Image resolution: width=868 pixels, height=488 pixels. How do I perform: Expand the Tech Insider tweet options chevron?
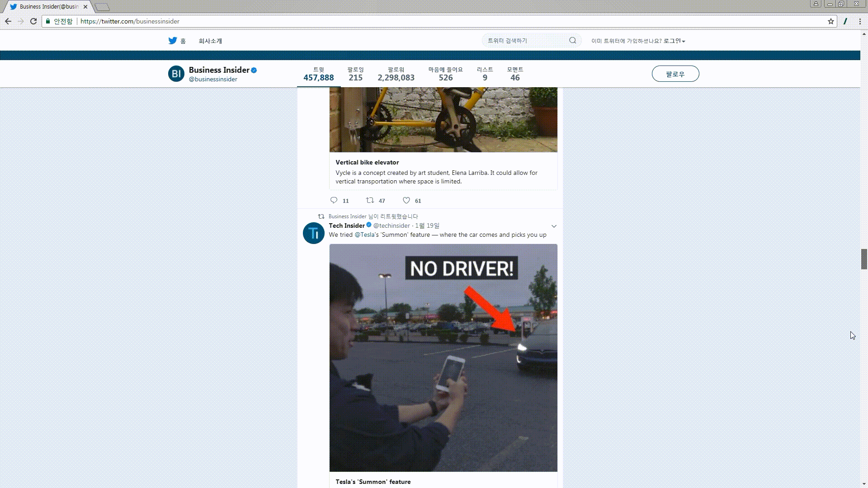(554, 226)
